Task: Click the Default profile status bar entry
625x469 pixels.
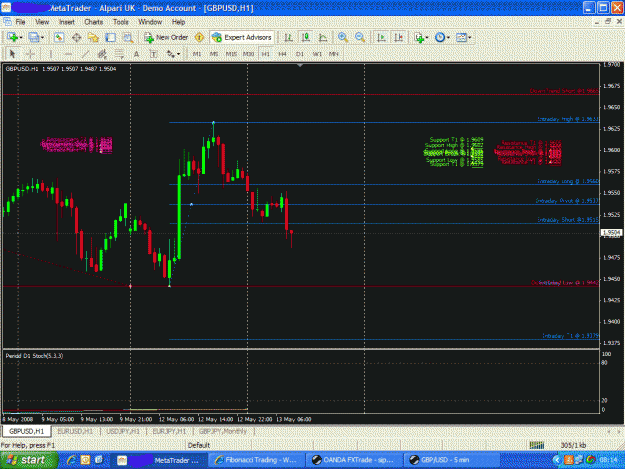Action: (x=199, y=445)
